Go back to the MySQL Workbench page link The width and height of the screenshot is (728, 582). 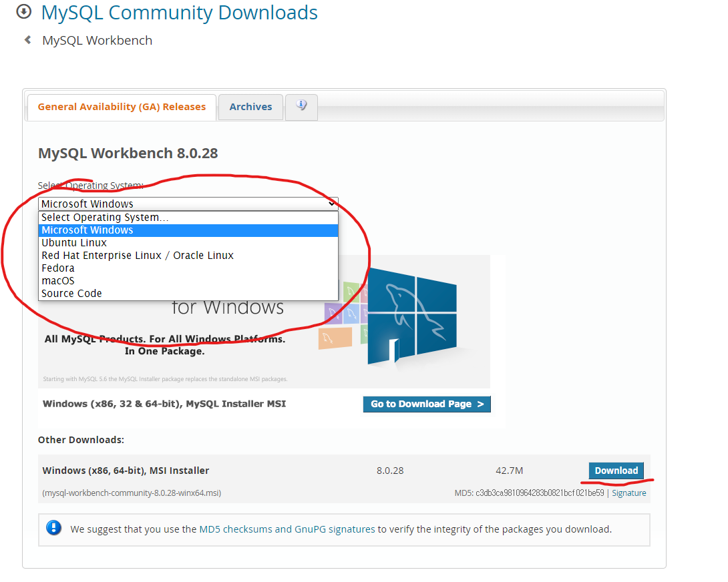tap(97, 40)
